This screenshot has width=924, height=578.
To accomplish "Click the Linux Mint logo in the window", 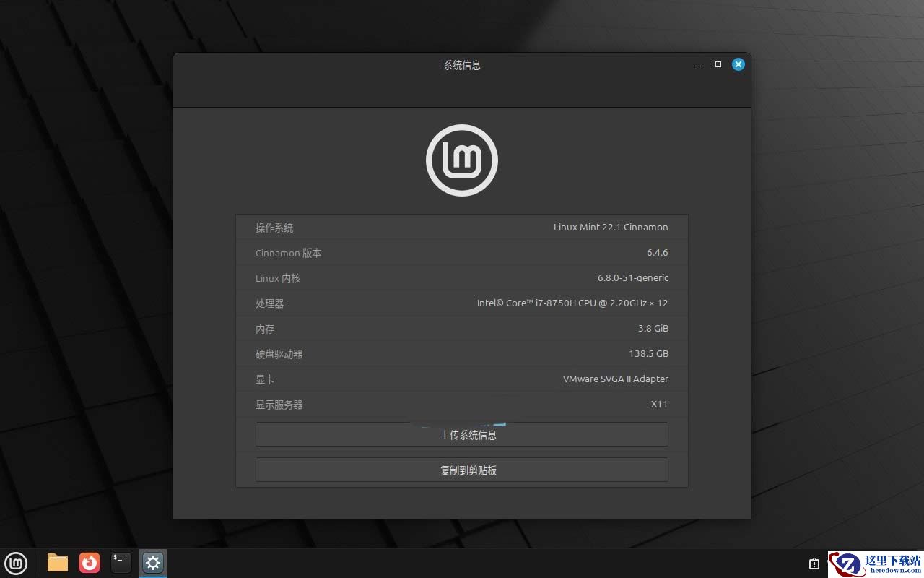I will tap(462, 160).
